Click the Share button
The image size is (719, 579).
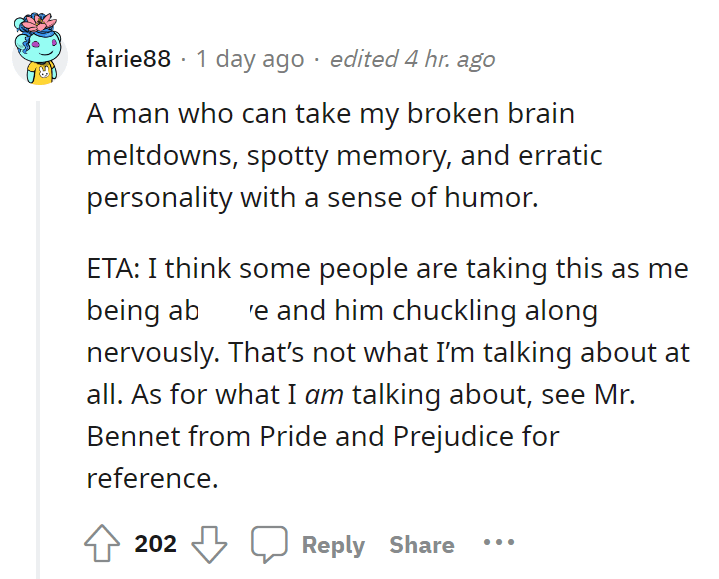pos(422,545)
